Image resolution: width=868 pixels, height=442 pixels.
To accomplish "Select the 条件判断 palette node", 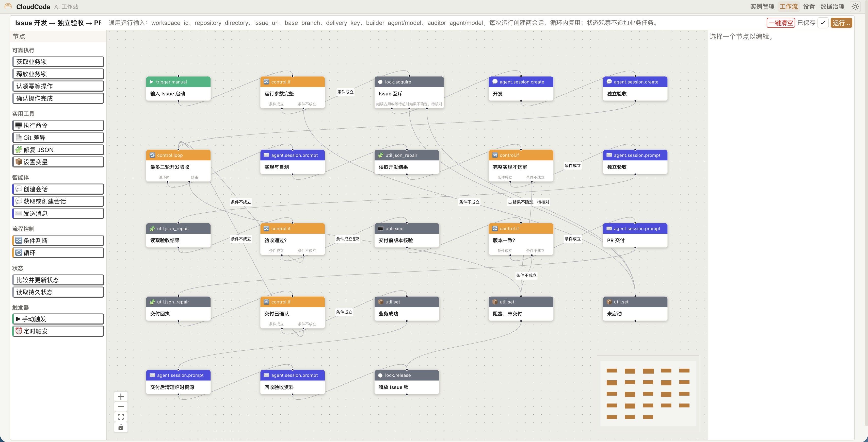I will point(58,240).
